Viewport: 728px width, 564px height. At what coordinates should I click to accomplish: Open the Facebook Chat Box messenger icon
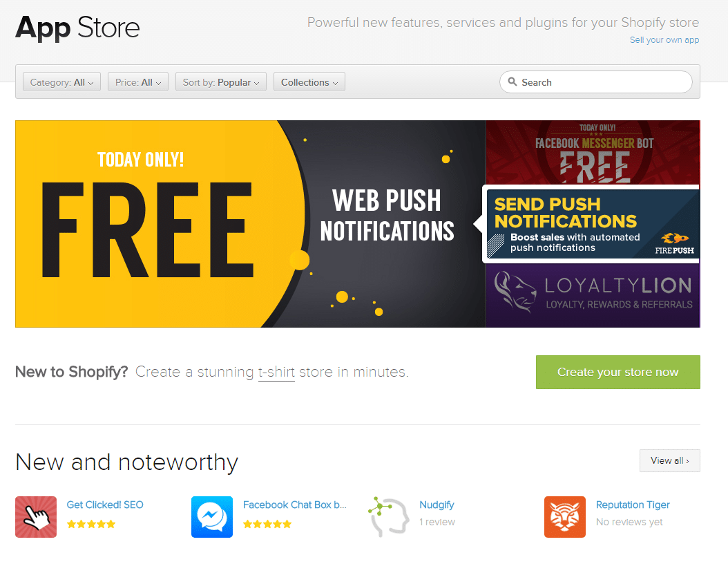212,516
